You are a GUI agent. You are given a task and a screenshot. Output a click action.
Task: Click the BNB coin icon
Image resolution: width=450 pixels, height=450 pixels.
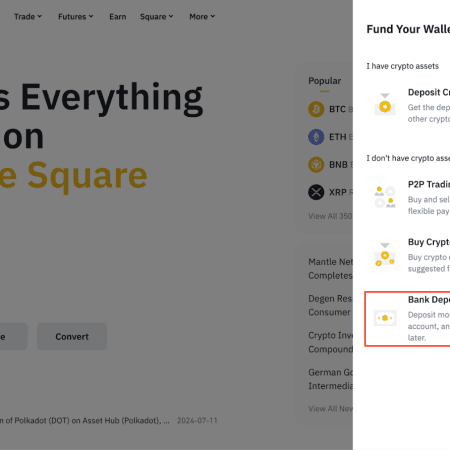click(316, 165)
